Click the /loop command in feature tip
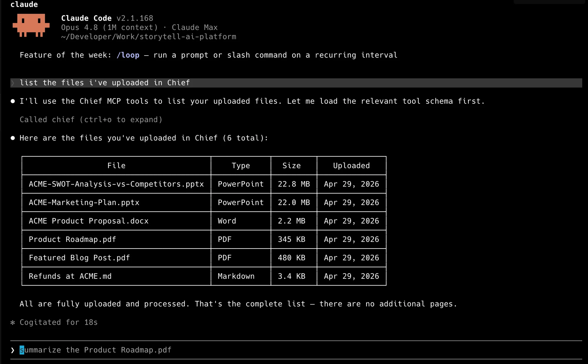The width and height of the screenshot is (588, 364). click(x=128, y=55)
